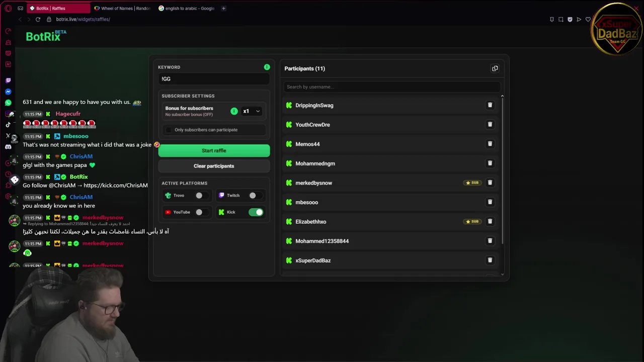This screenshot has width=644, height=362.
Task: Click the xSuperDadBaz participant name
Action: click(x=313, y=260)
